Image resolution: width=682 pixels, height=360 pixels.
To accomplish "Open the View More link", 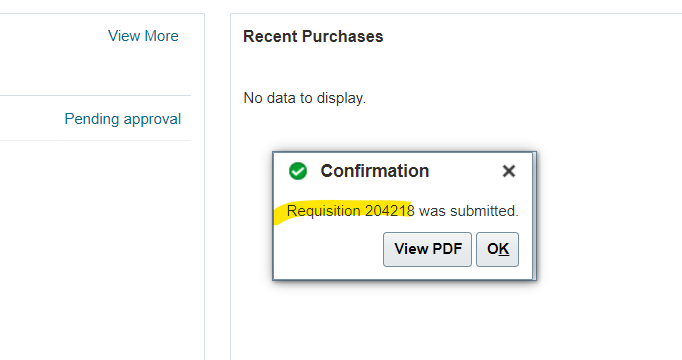I will [x=143, y=36].
